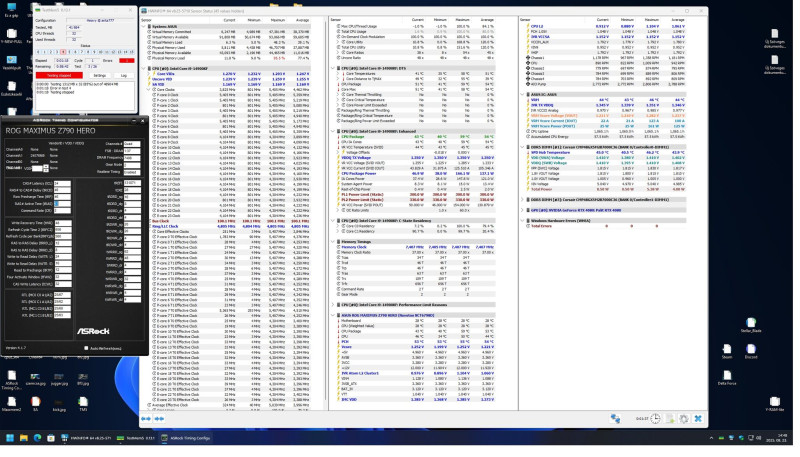800x457 pixels.
Task: Open Log in TestMem5 window
Action: point(123,75)
